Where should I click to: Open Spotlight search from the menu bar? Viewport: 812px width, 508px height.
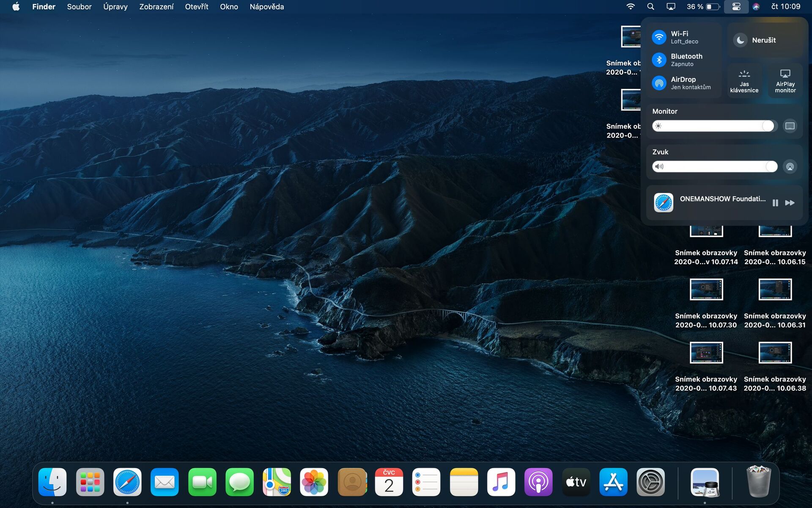click(x=650, y=6)
